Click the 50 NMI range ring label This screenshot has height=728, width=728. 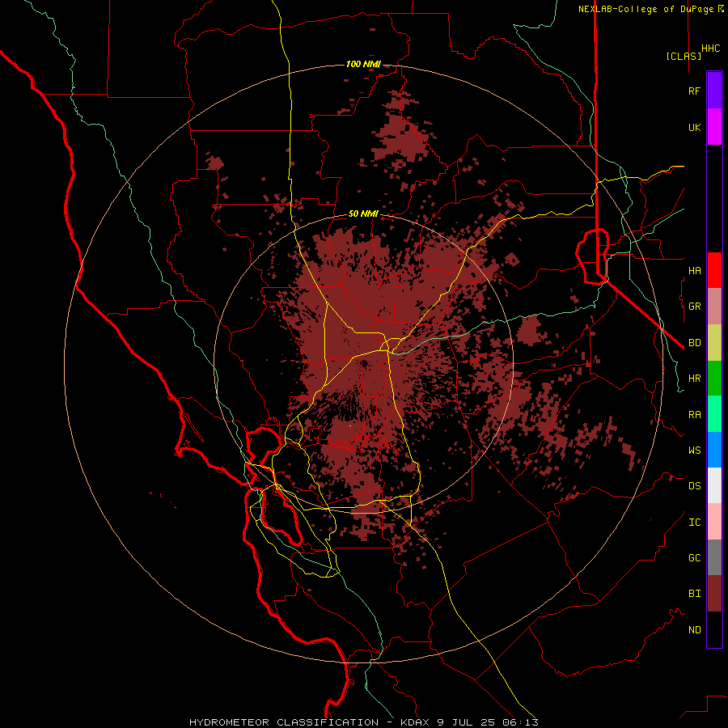[363, 214]
